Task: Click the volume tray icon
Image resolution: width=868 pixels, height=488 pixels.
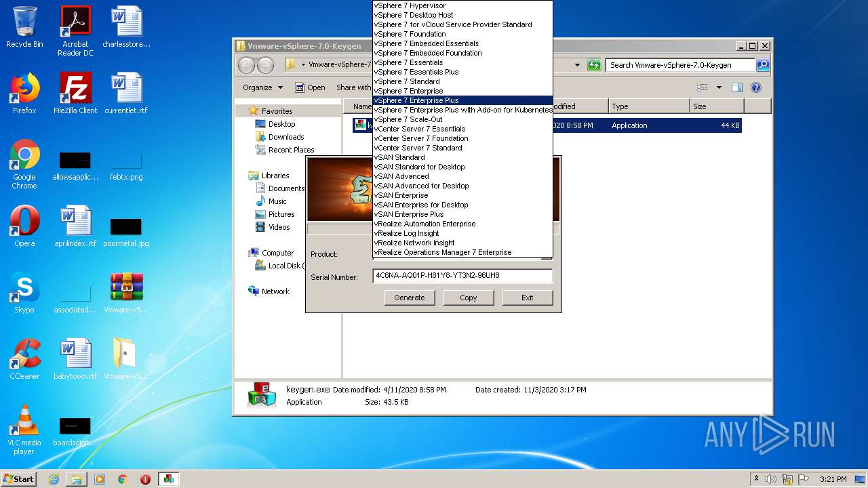Action: [771, 479]
